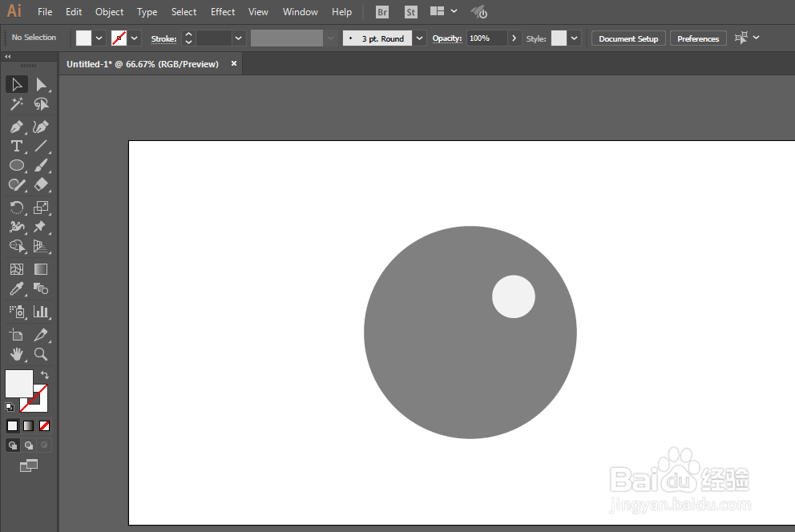Choose the Lasso tool
The width and height of the screenshot is (795, 532).
pyautogui.click(x=41, y=104)
